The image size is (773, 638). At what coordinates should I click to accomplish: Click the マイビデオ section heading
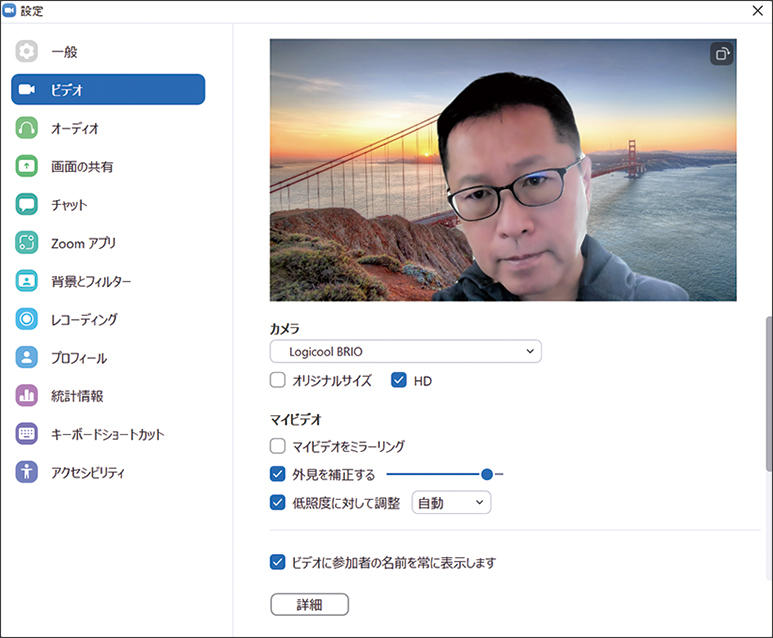296,420
